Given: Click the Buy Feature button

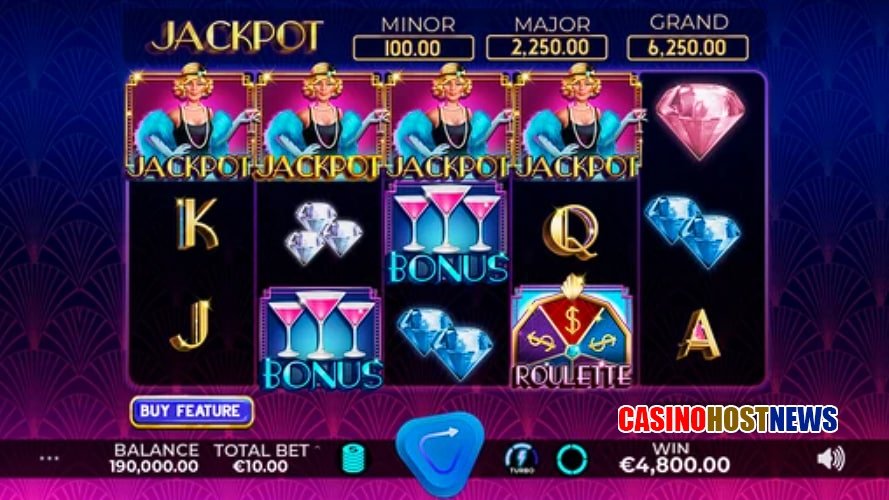Looking at the screenshot, I should [192, 412].
